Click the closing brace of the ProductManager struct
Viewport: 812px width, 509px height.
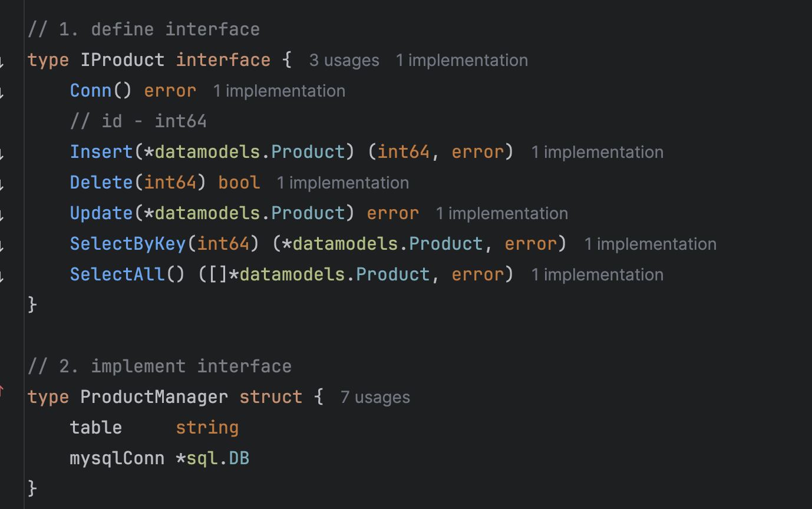pos(33,489)
